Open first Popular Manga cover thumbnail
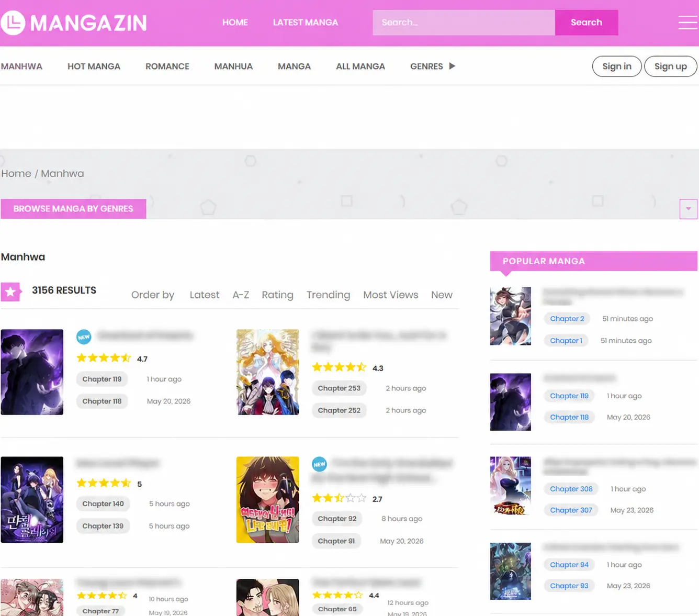This screenshot has width=699, height=616. click(511, 316)
